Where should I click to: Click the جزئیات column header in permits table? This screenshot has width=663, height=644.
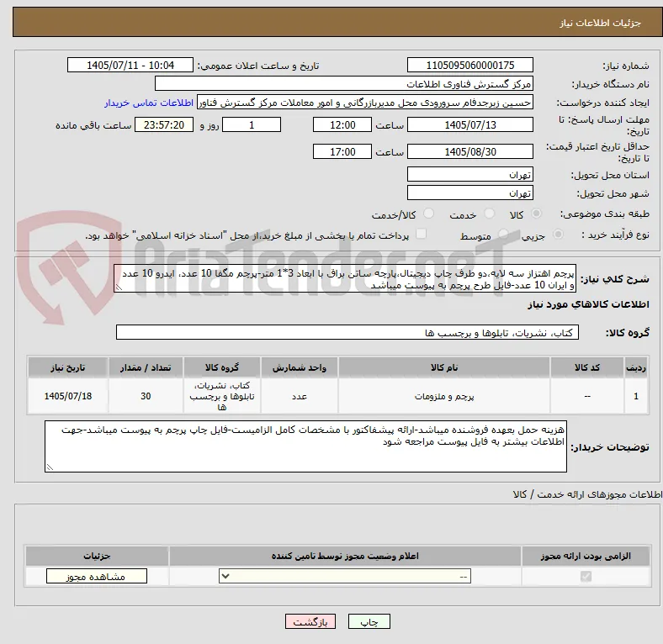coord(98,556)
